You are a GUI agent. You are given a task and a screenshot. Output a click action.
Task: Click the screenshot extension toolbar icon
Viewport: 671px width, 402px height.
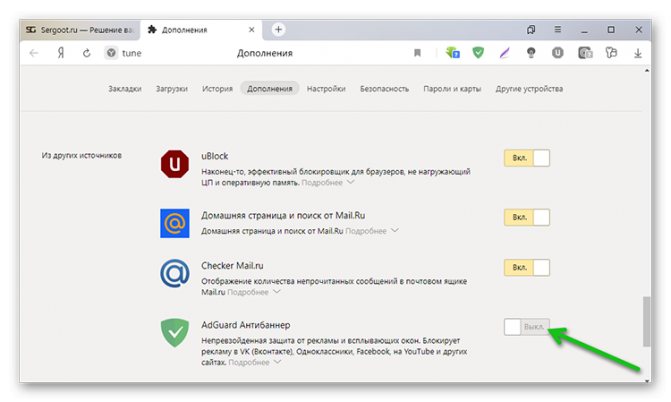(585, 53)
